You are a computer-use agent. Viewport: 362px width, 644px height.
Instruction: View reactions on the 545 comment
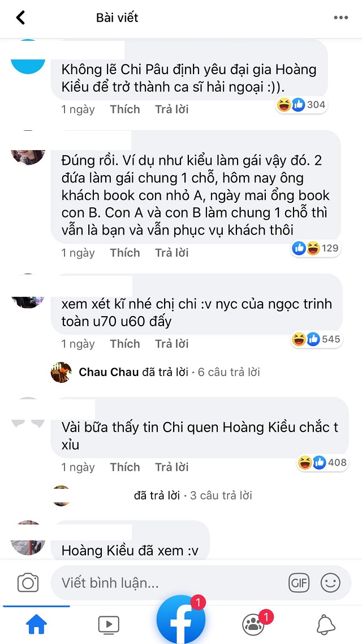(x=316, y=339)
